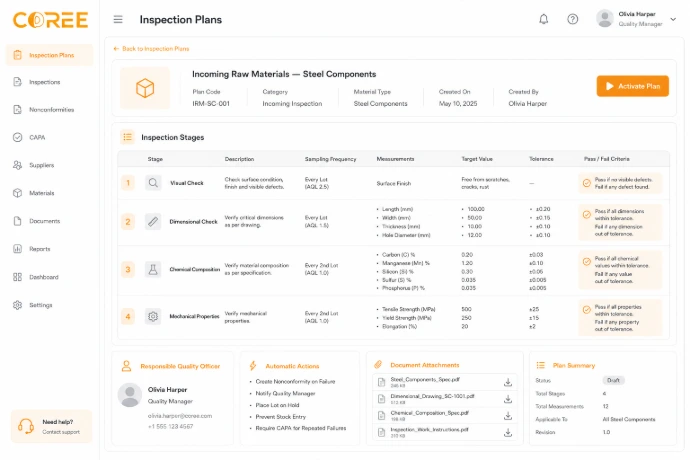This screenshot has height=460, width=690.
Task: Click the CAPA checkmark circle icon
Action: [18, 137]
